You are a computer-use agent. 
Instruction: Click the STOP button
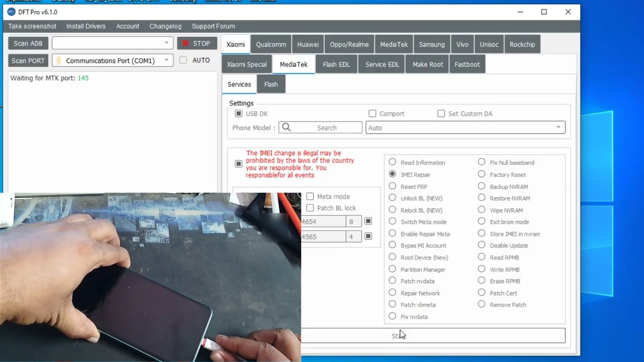[x=197, y=43]
